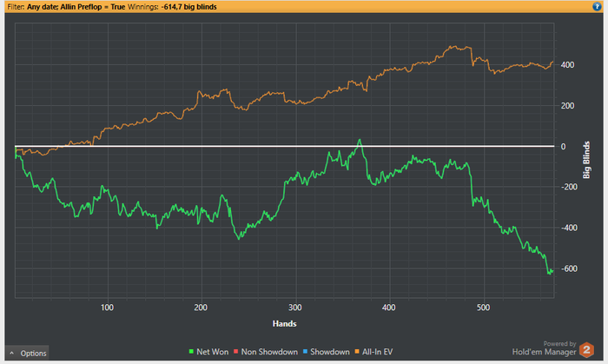This screenshot has height=364, width=608.
Task: Toggle the All-In EV legend entry
Action: (x=373, y=352)
